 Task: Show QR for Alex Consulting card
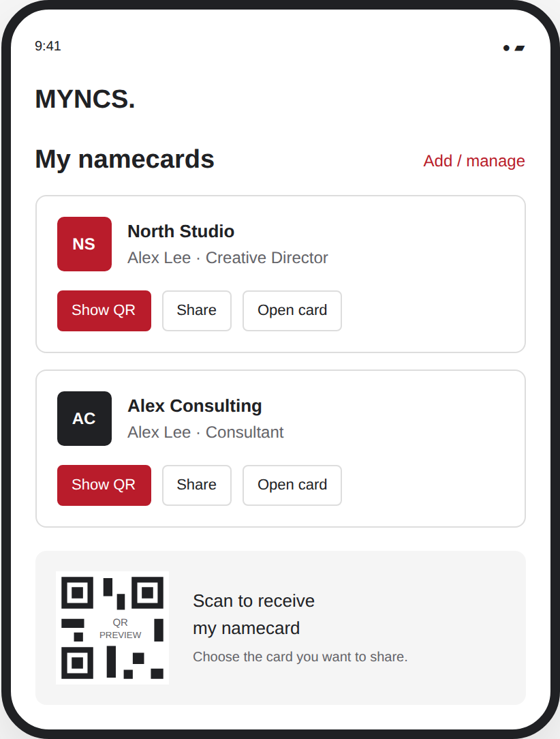(x=104, y=485)
